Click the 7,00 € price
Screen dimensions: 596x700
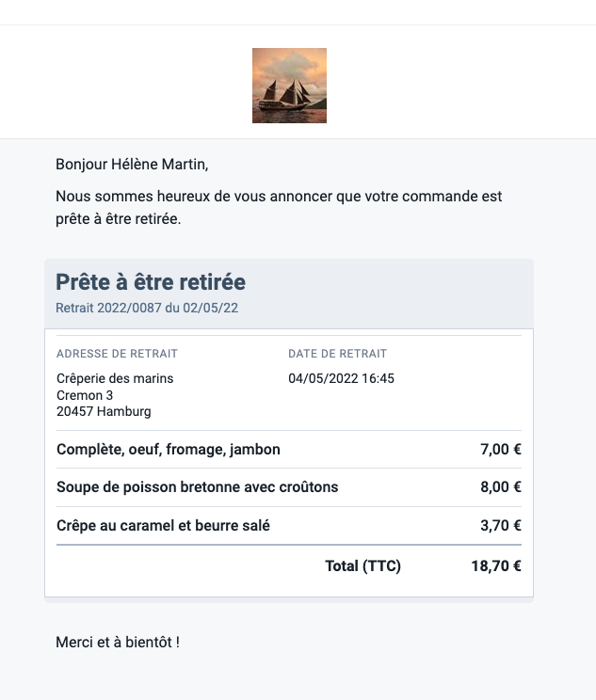tap(501, 450)
